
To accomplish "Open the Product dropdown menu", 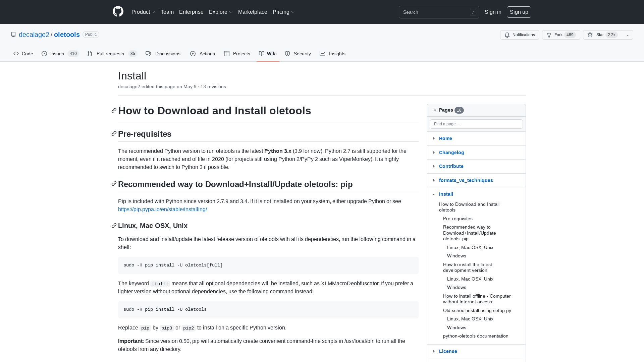I will [x=143, y=12].
